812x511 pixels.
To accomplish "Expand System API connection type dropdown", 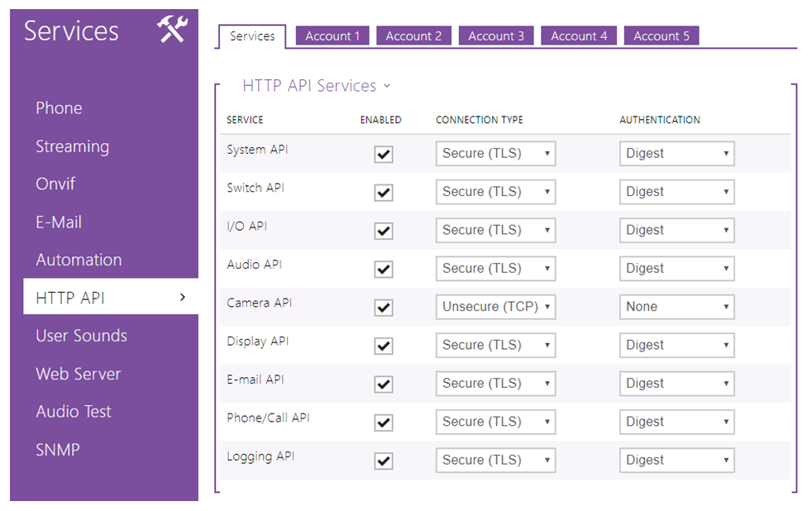I will (495, 154).
